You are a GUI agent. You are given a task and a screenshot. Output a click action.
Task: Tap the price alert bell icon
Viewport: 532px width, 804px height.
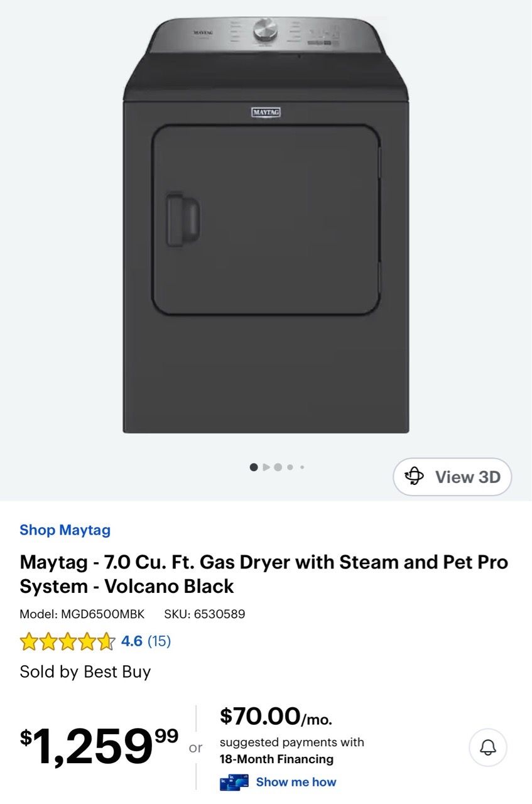pyautogui.click(x=488, y=747)
